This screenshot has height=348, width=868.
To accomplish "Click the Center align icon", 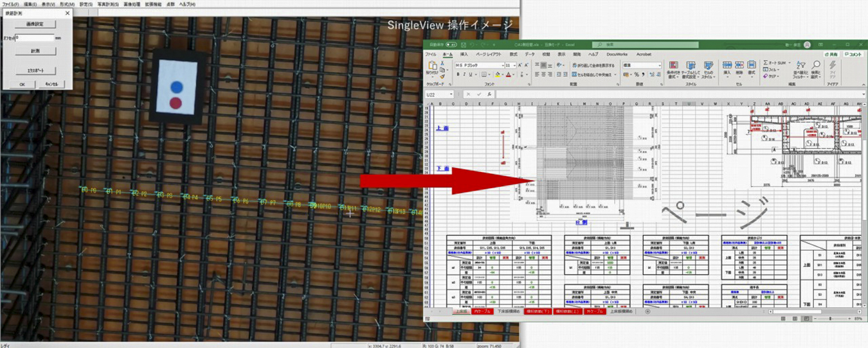I will (543, 74).
